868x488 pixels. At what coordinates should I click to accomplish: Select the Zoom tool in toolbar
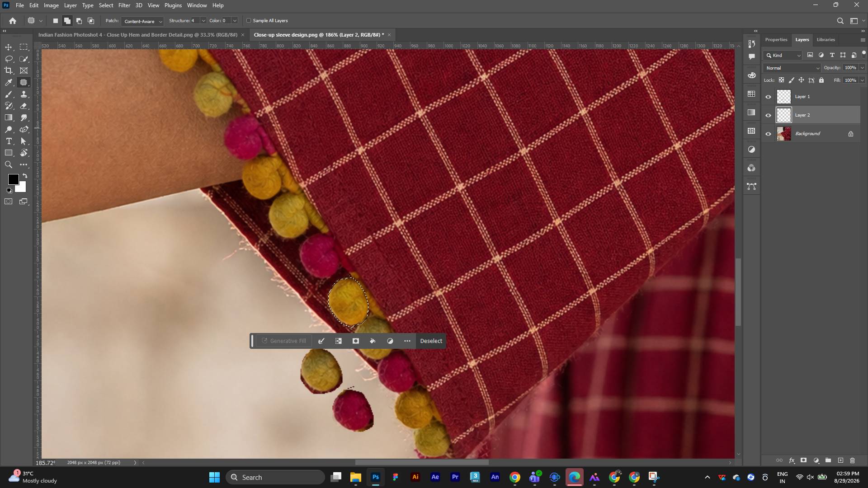pyautogui.click(x=9, y=165)
